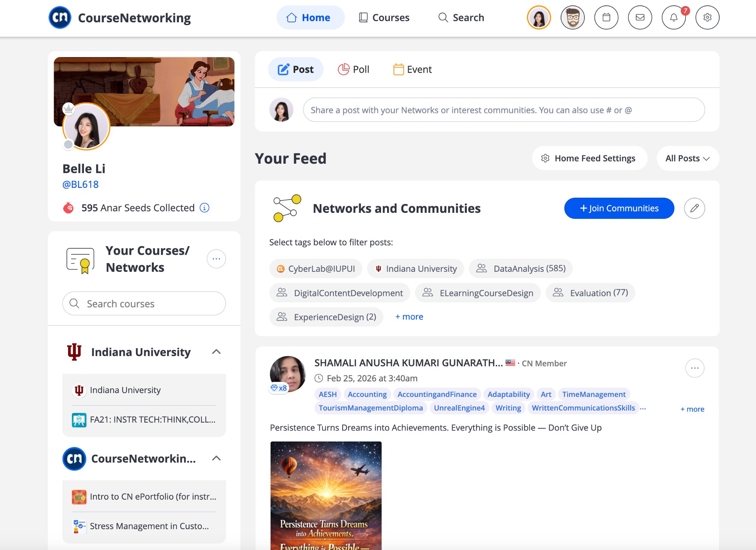The height and width of the screenshot is (550, 756).
Task: Open the Search menu item
Action: click(462, 17)
